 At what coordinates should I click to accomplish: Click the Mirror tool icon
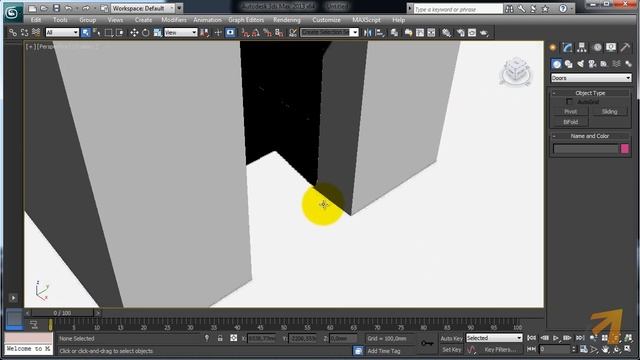coord(368,33)
